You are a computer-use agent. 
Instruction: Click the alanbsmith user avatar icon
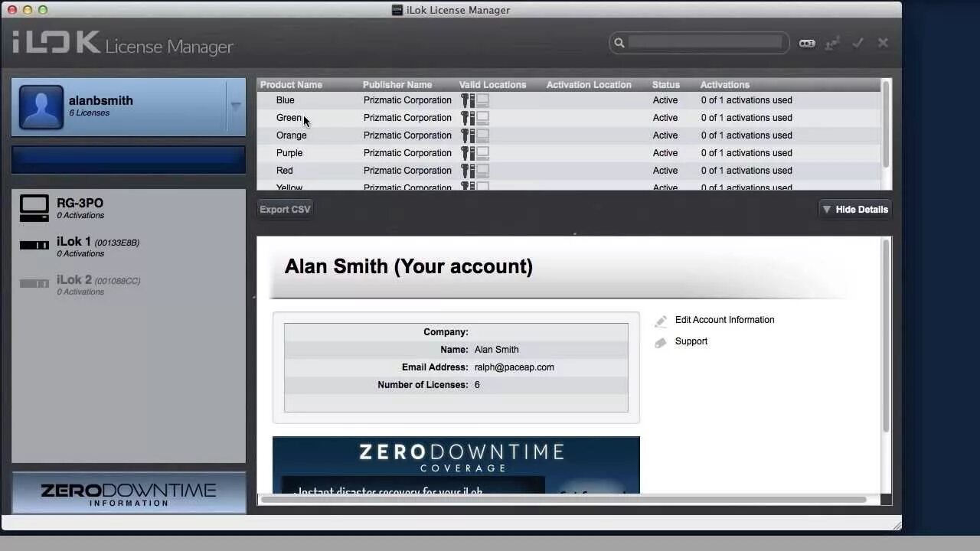click(41, 107)
